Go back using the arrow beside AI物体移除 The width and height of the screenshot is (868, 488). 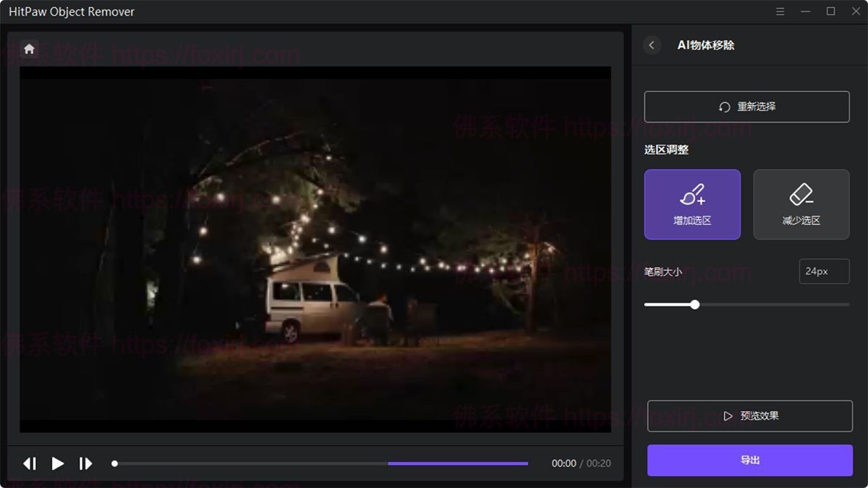[650, 45]
